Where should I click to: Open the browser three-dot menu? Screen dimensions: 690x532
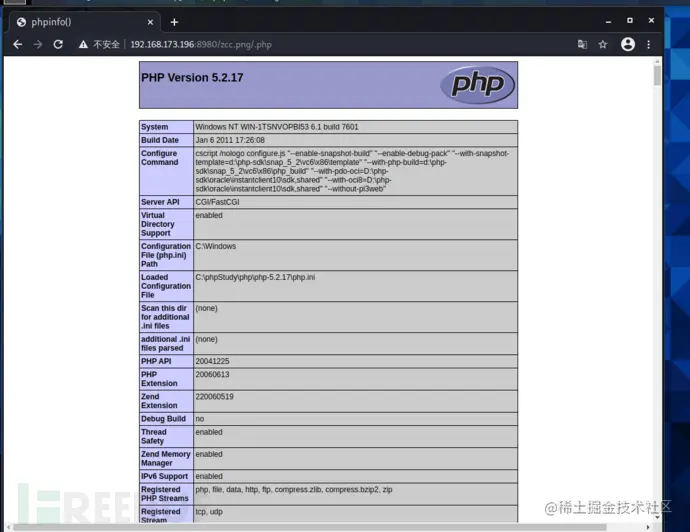tap(649, 44)
